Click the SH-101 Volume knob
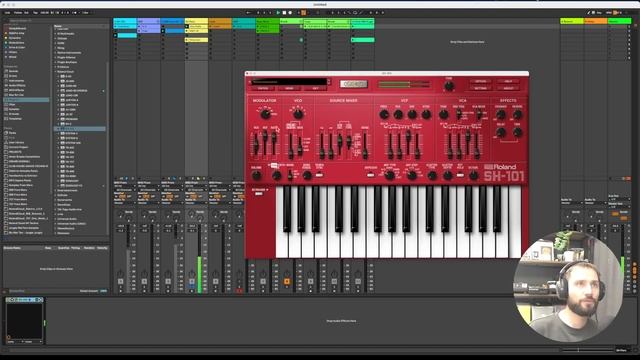 (256, 176)
